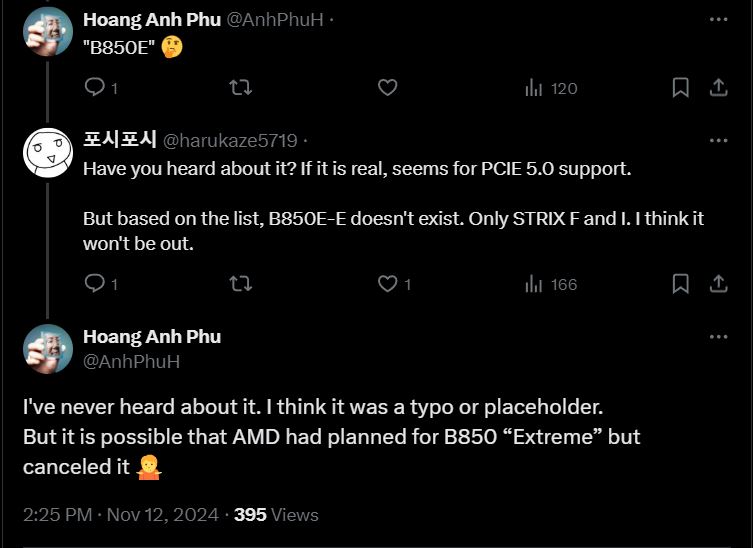The image size is (753, 548).
Task: Bookmark the "B850E" tweet
Action: pos(680,88)
